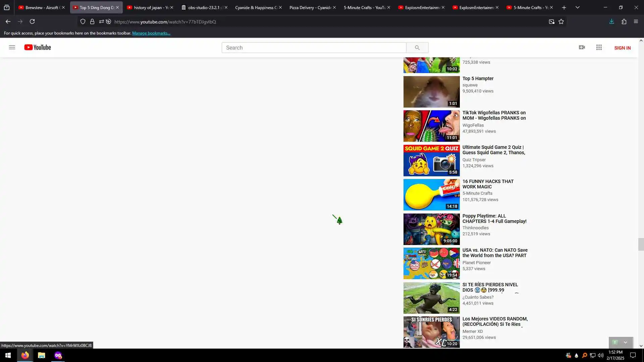Click the Manage bookmarks link
This screenshot has height=362, width=644.
pyautogui.click(x=151, y=33)
